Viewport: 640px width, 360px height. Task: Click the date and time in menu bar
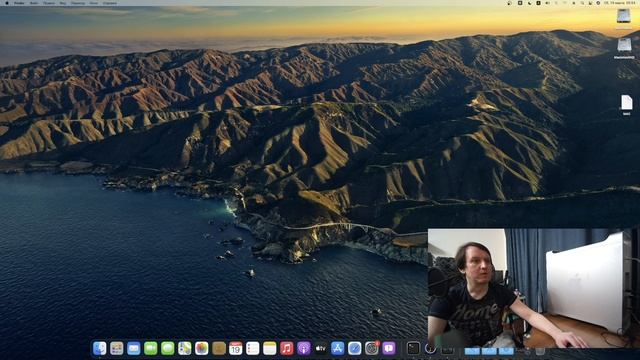tap(619, 3)
